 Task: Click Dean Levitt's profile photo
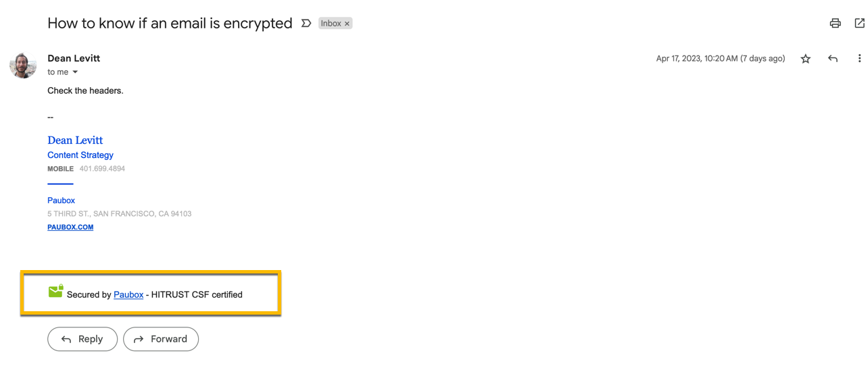click(23, 65)
